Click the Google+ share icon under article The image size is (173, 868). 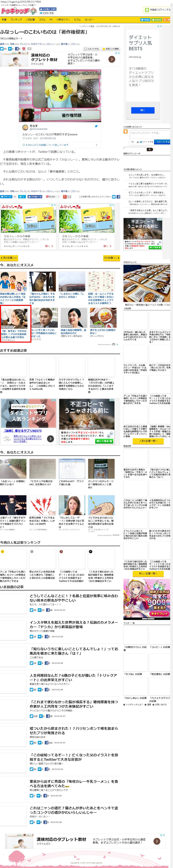tap(65, 196)
